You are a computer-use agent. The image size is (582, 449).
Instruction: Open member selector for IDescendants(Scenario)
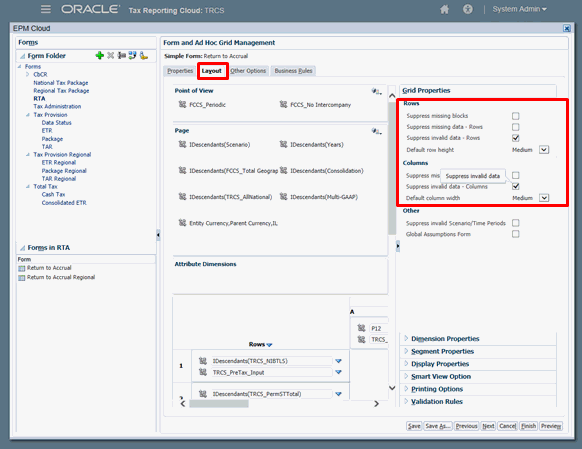(182, 144)
